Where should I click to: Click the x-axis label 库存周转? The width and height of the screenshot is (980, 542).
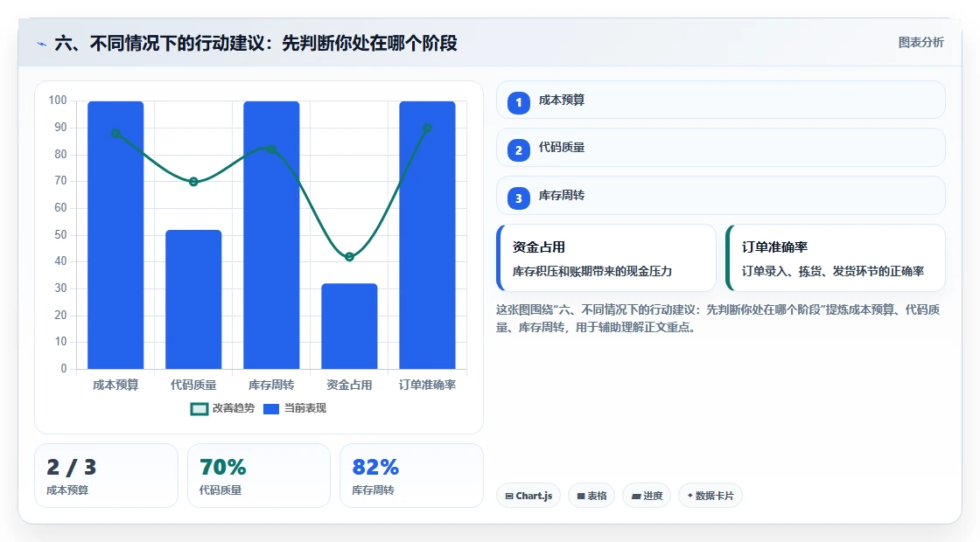[271, 386]
